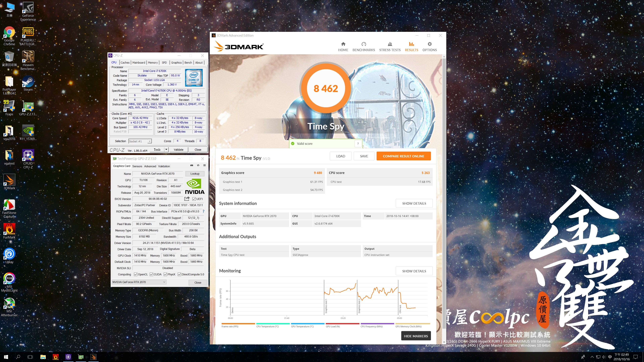Open the Home icon in 3DMark

(343, 44)
